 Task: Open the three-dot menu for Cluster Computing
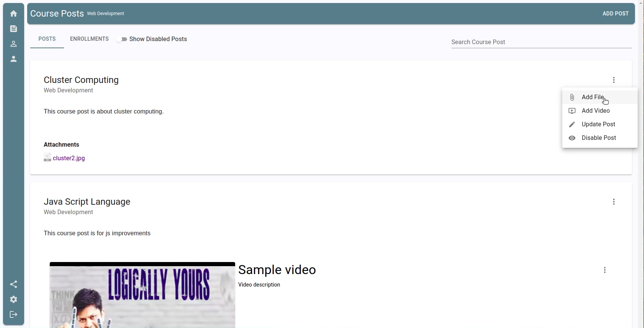coord(614,80)
